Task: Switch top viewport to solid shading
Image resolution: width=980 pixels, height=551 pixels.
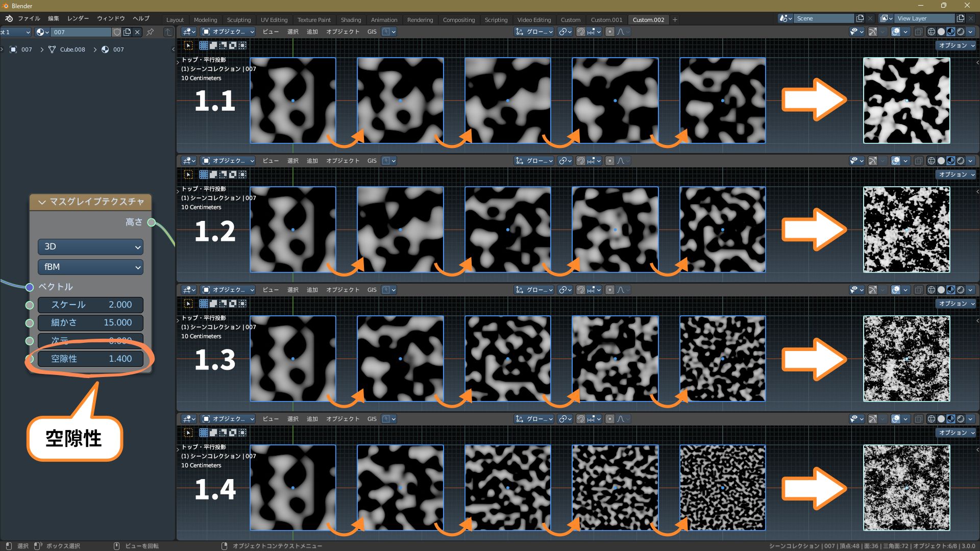Action: point(941,32)
